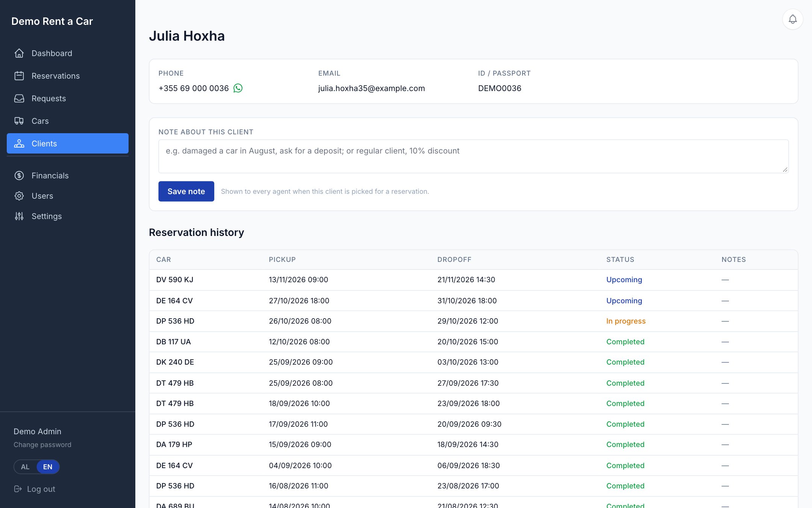Switch language to AL
This screenshot has width=812, height=508.
pos(25,467)
